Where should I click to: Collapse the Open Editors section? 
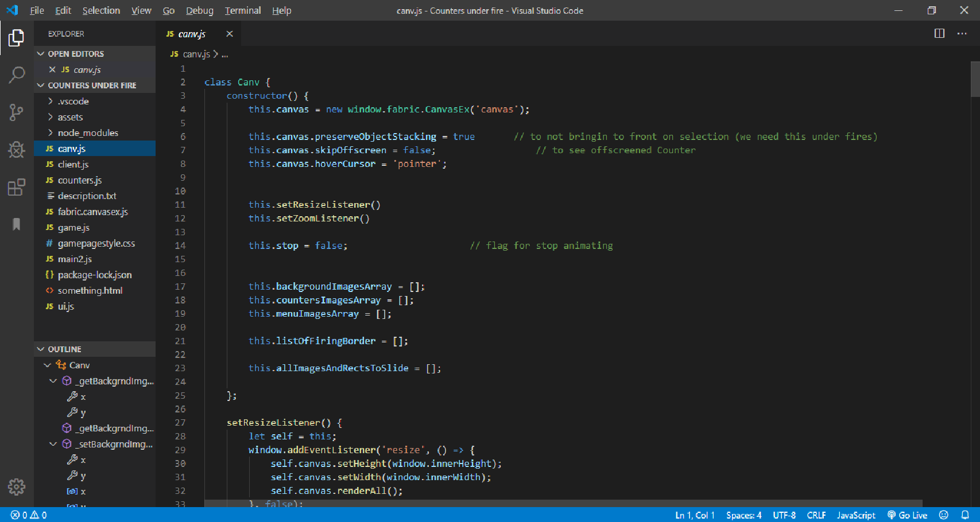click(95, 53)
